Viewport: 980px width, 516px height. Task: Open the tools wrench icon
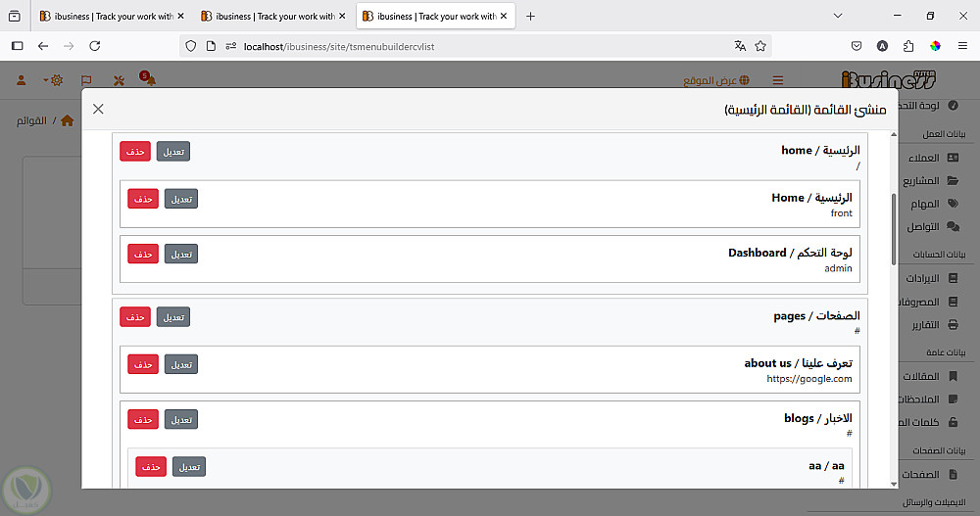tap(119, 80)
